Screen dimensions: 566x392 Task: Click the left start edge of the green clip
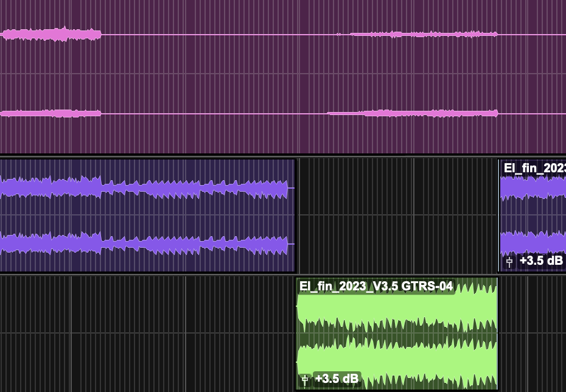[x=297, y=334]
